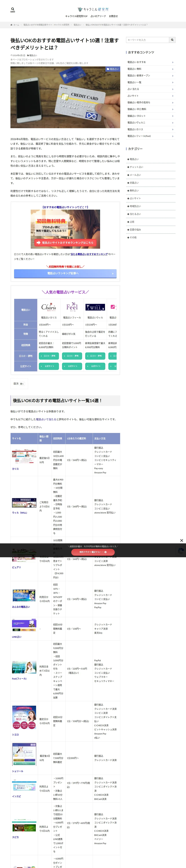The height and width of the screenshot is (868, 186).
Task: Open the 電話占いで当たる inline link
Action: point(46,419)
